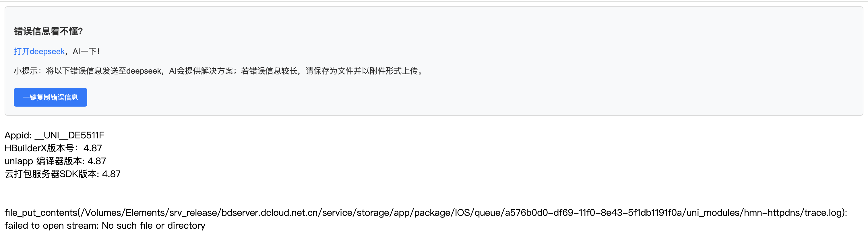This screenshot has height=243, width=868.
Task: Click the 云打包服务器SDK版本 label
Action: 51,174
